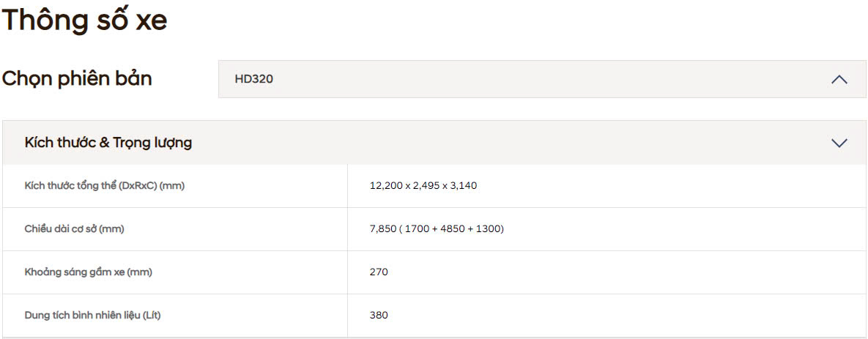Select the HD320 text in the version box
This screenshot has height=339, width=868.
[x=254, y=79]
